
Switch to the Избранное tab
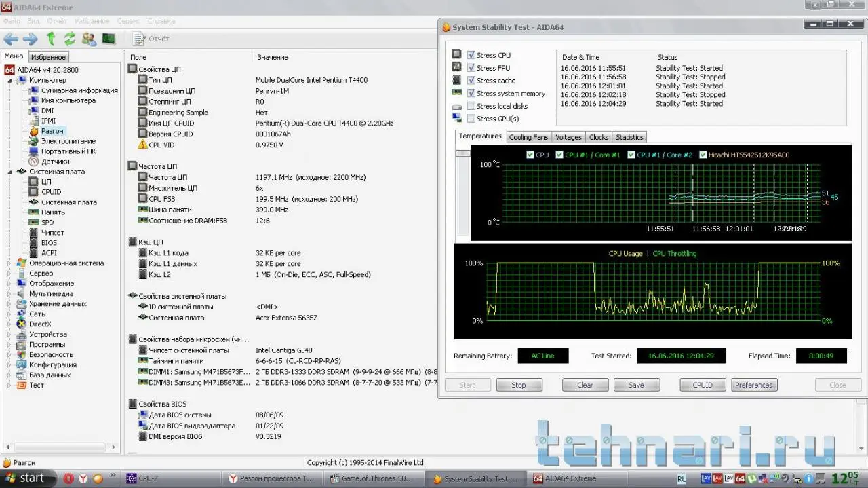click(48, 57)
